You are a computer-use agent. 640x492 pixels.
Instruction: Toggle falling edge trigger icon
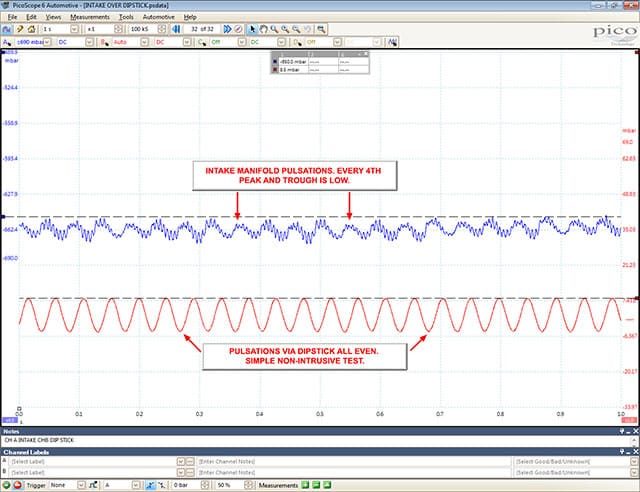[x=162, y=485]
